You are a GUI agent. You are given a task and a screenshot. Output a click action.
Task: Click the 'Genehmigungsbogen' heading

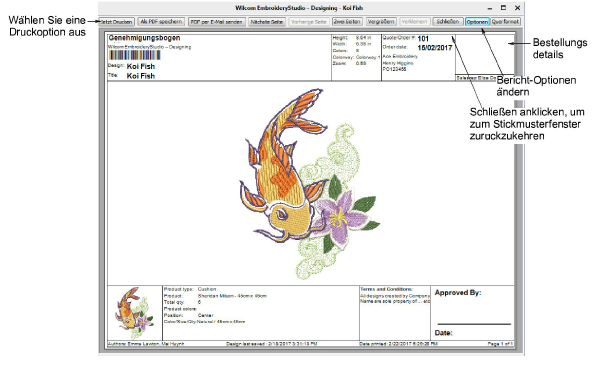(144, 38)
